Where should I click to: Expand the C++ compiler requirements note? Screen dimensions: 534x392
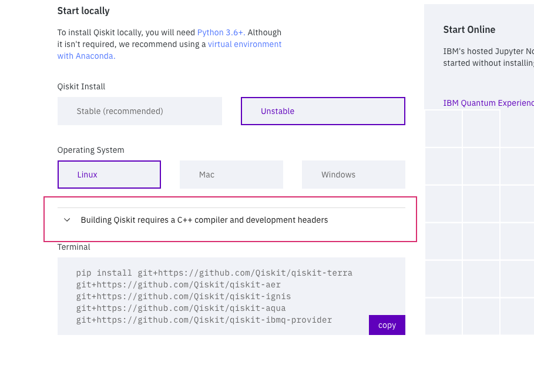coord(203,220)
